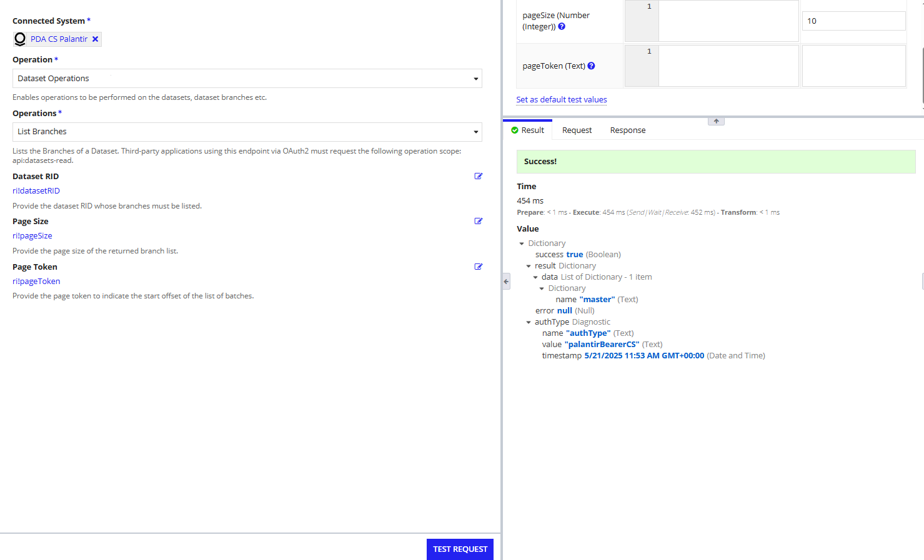
Task: Click the ri!datasetRID expression link
Action: point(36,191)
